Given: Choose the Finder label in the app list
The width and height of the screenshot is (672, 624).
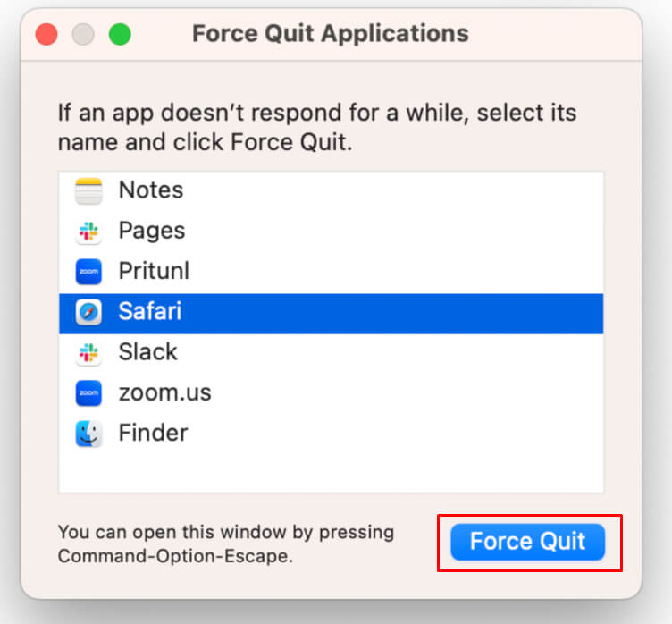Looking at the screenshot, I should [x=153, y=434].
